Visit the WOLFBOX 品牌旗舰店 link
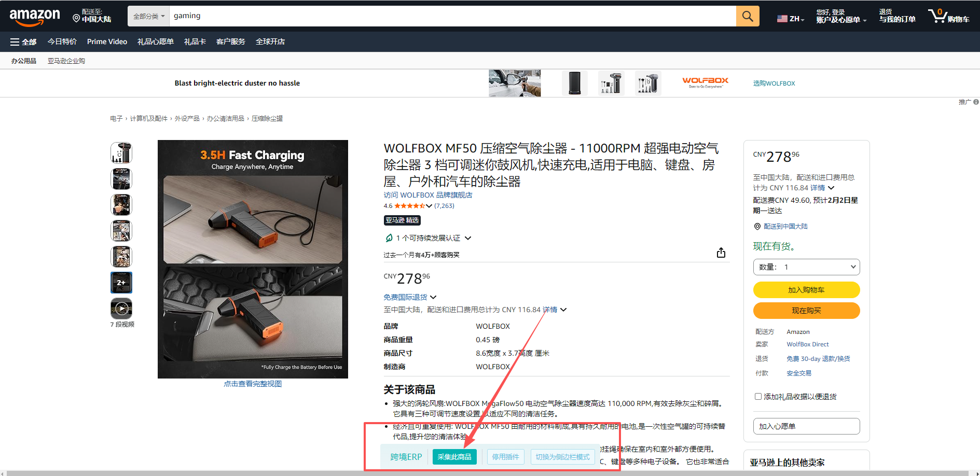This screenshot has height=476, width=980. tap(428, 194)
